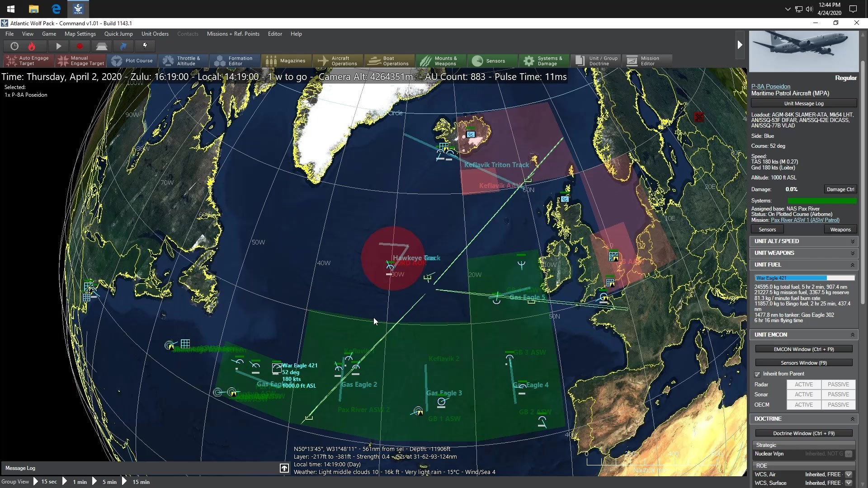868x488 pixels.
Task: Select War Eagle 421 aircraft on the map
Action: point(277,368)
